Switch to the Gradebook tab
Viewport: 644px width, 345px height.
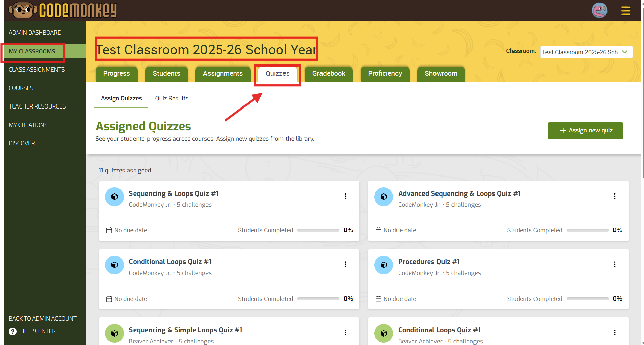point(329,74)
